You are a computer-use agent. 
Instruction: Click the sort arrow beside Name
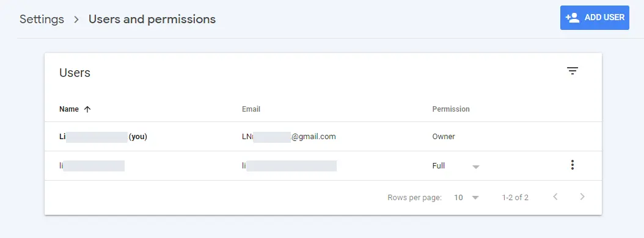pyautogui.click(x=87, y=109)
